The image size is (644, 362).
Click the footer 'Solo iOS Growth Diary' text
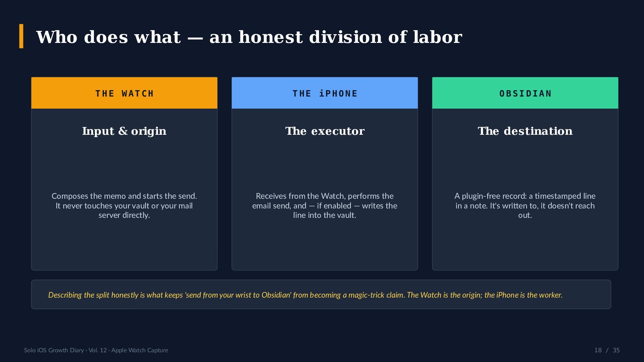[x=54, y=350]
